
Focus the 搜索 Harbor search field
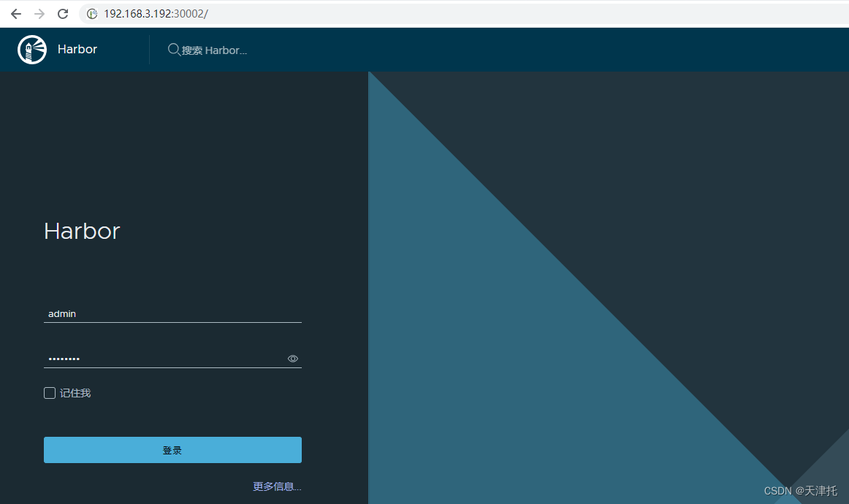(x=214, y=50)
